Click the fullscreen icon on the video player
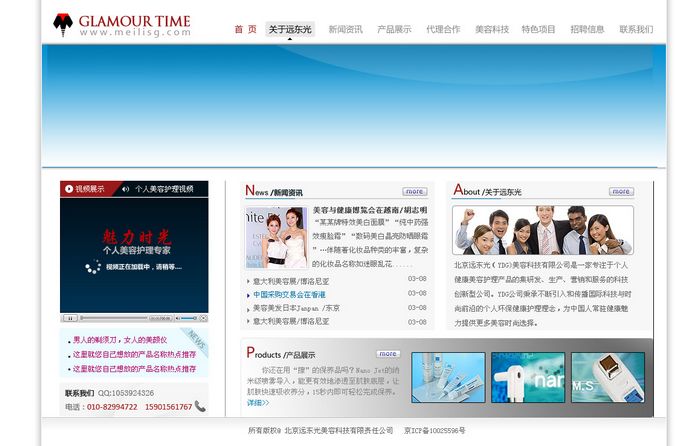 tap(202, 318)
